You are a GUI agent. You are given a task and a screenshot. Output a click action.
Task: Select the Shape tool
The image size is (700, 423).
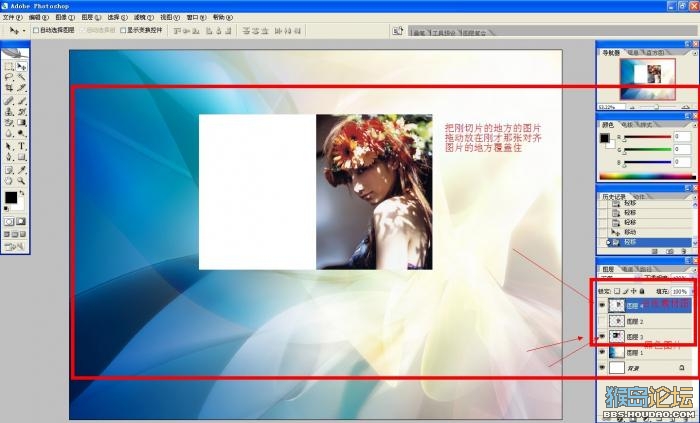[x=21, y=157]
